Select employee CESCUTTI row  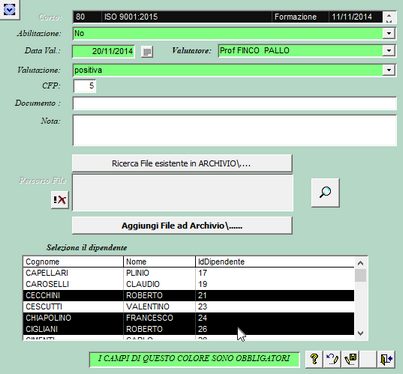pyautogui.click(x=188, y=307)
